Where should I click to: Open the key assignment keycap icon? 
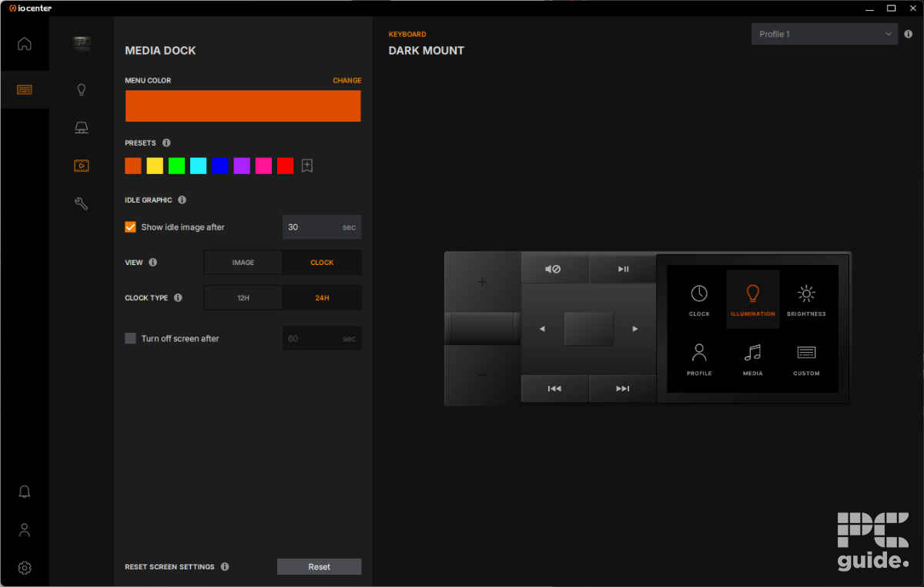(82, 127)
